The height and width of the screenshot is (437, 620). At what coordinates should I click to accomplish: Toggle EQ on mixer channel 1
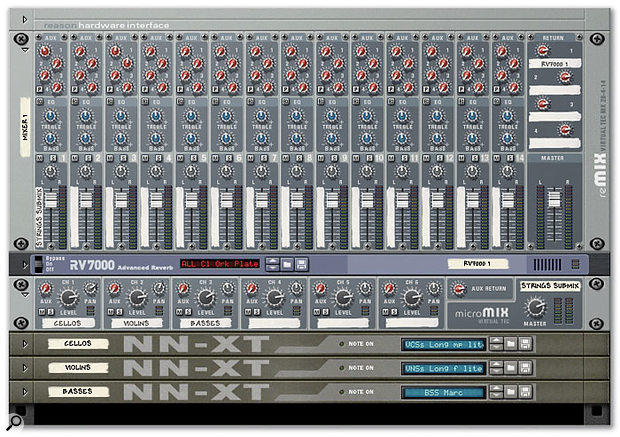click(x=40, y=102)
